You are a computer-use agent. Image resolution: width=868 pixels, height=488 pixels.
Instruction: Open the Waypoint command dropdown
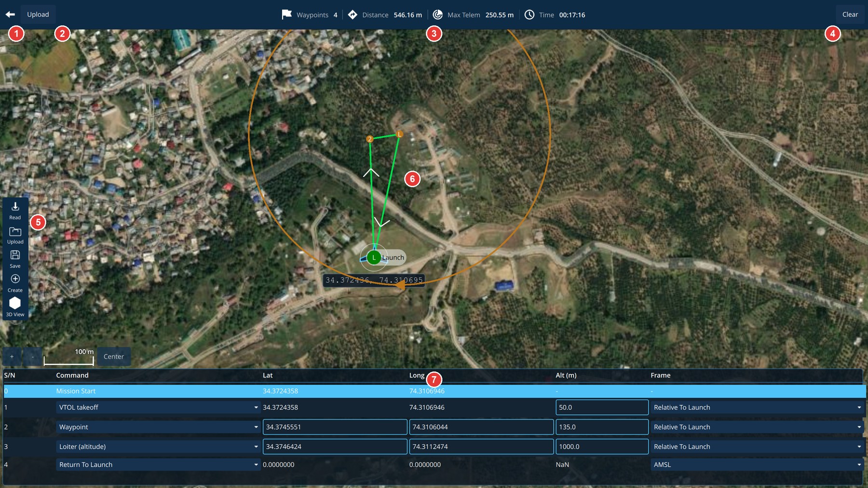tap(158, 427)
